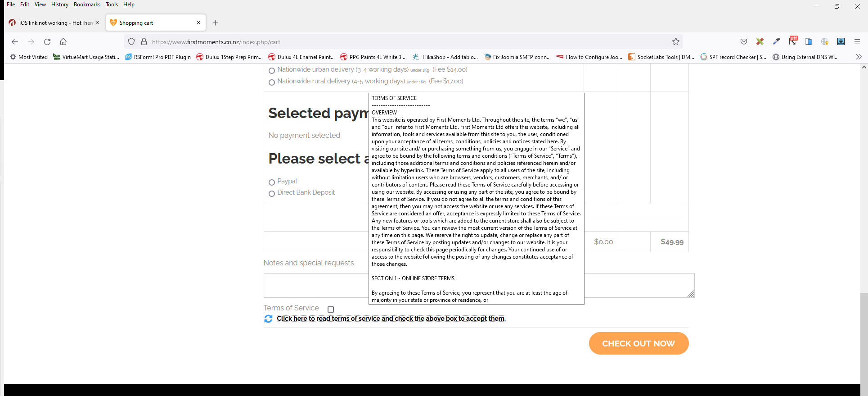The height and width of the screenshot is (396, 868).
Task: Open the Help menu
Action: pyautogui.click(x=129, y=5)
